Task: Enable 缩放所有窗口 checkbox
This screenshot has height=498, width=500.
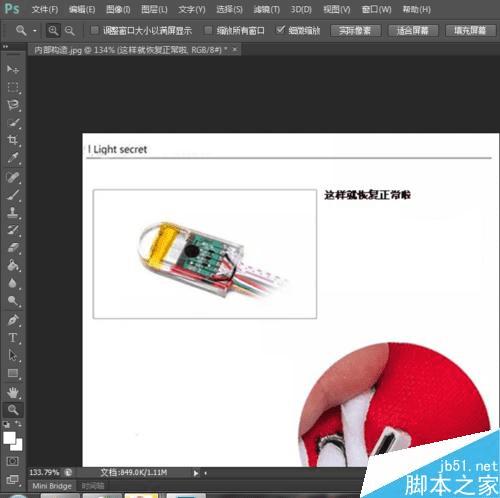Action: pos(208,30)
